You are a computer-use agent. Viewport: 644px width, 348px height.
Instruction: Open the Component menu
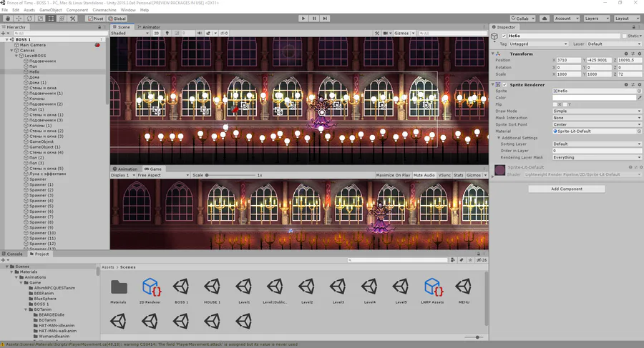77,10
